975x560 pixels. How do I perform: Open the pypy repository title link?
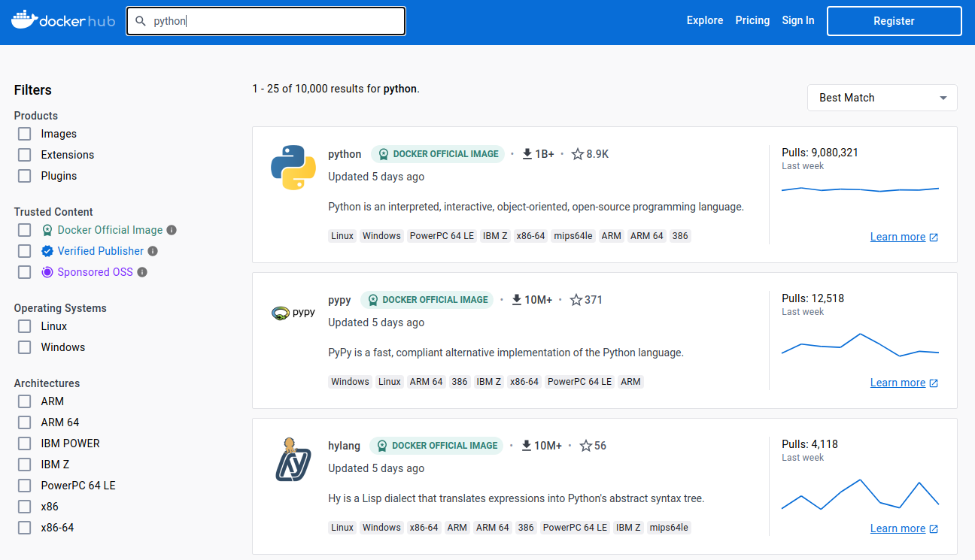pyautogui.click(x=339, y=300)
